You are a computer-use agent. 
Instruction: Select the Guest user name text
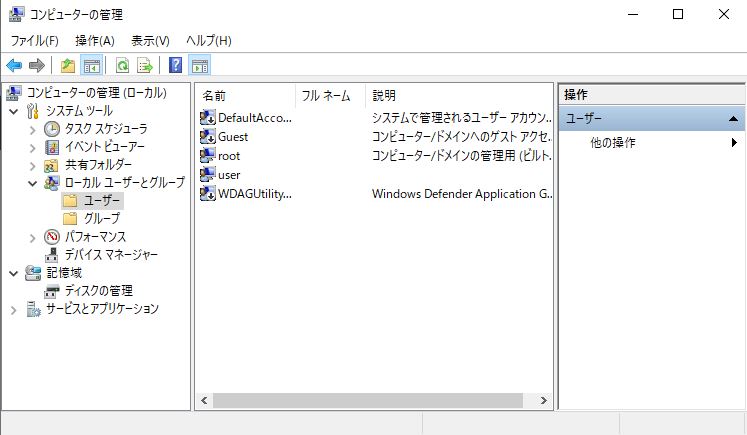click(x=233, y=137)
